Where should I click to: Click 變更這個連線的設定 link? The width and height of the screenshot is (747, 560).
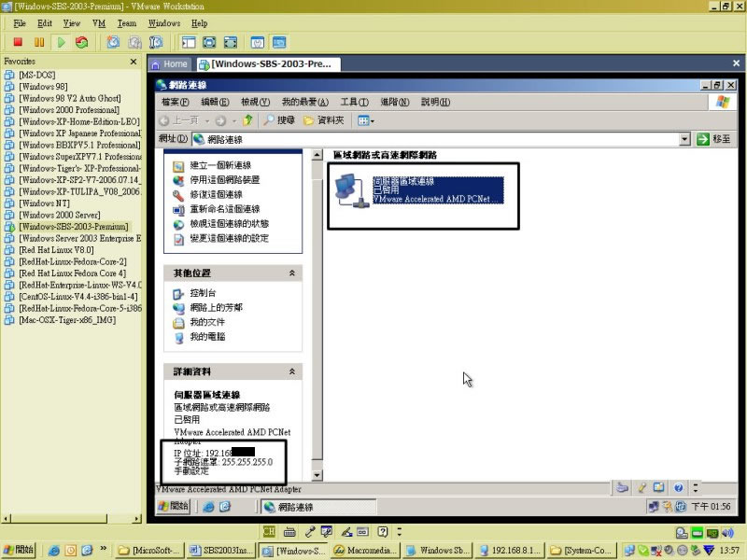[229, 238]
